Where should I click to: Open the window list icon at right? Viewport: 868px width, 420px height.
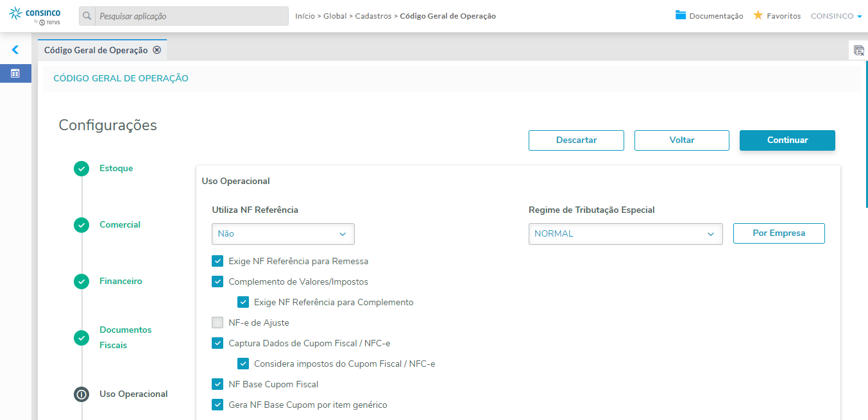(x=858, y=50)
